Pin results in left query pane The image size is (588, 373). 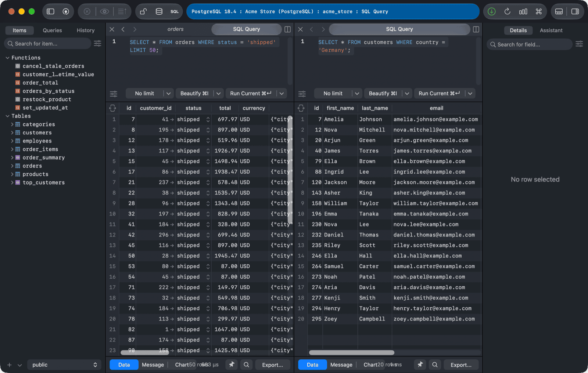tap(232, 365)
